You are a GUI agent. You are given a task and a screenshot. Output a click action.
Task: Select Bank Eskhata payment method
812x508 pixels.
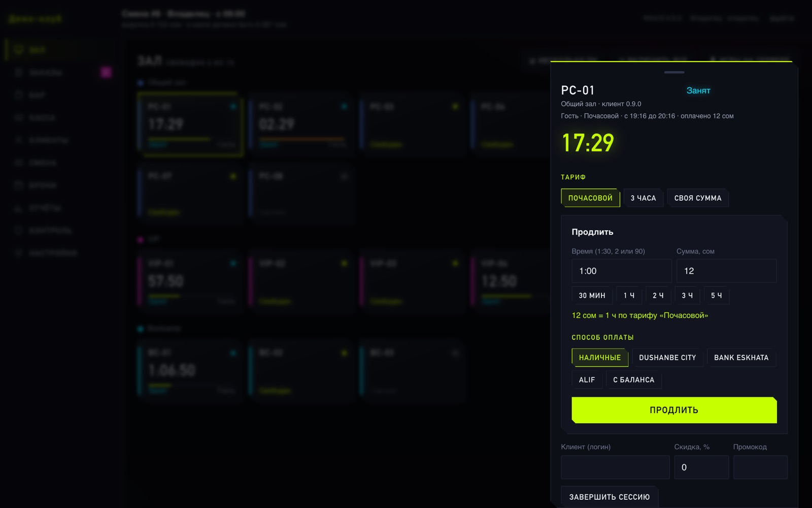tap(741, 358)
